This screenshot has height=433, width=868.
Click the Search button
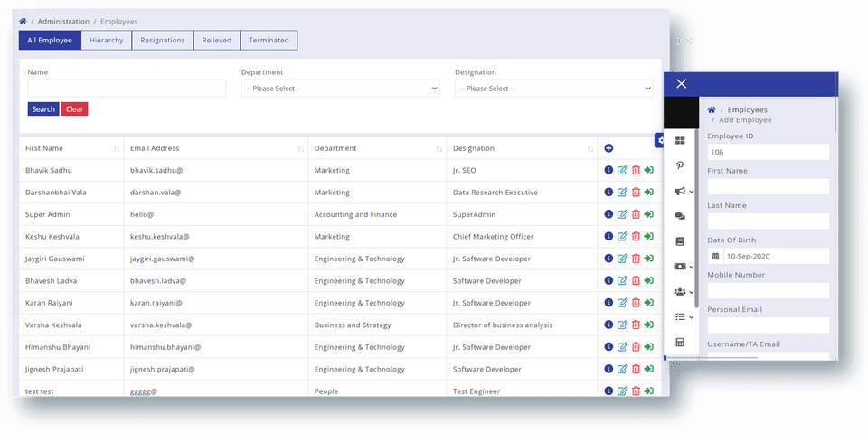[43, 109]
